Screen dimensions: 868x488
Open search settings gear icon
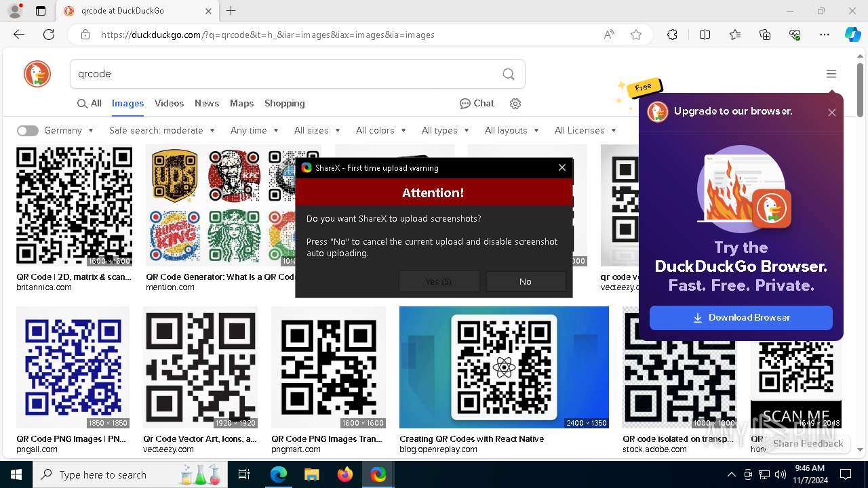pos(515,104)
